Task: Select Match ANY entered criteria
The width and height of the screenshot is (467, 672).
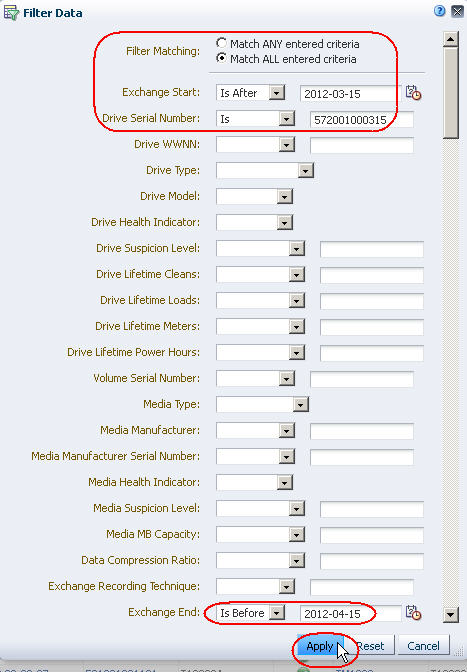Action: [x=221, y=43]
